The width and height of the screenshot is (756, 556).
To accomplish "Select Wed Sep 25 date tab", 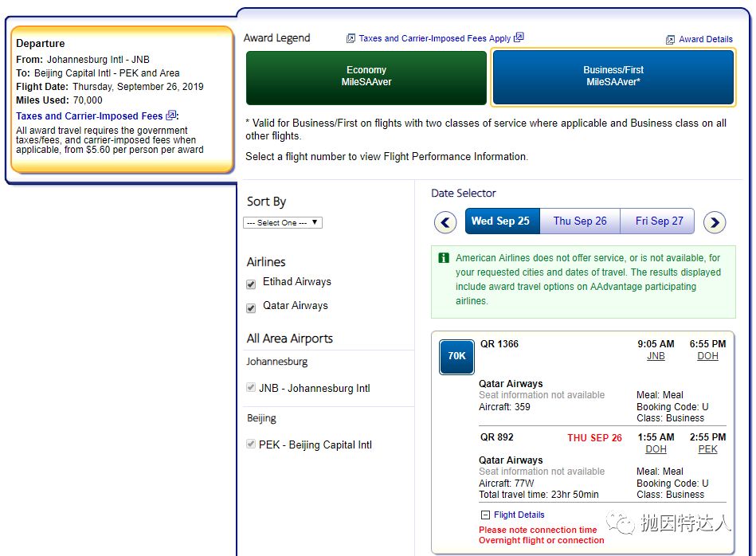I will click(503, 221).
